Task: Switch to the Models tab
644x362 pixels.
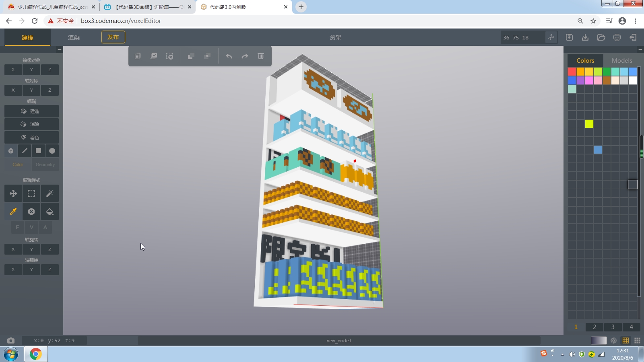Action: click(622, 60)
